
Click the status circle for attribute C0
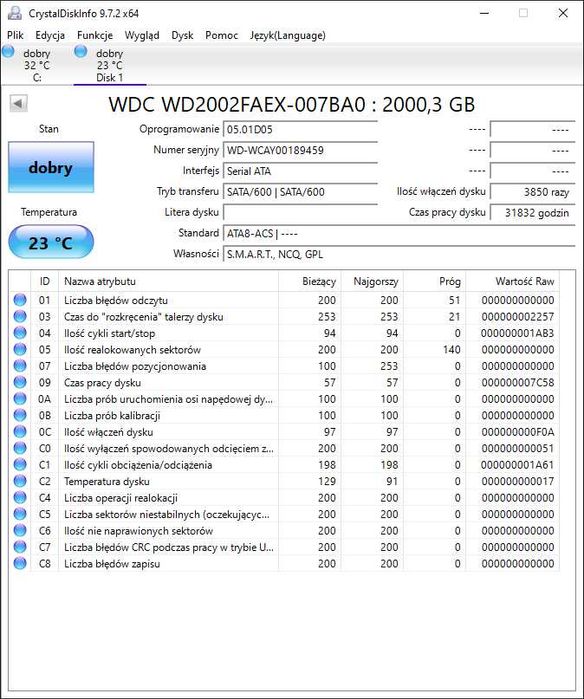coord(20,448)
